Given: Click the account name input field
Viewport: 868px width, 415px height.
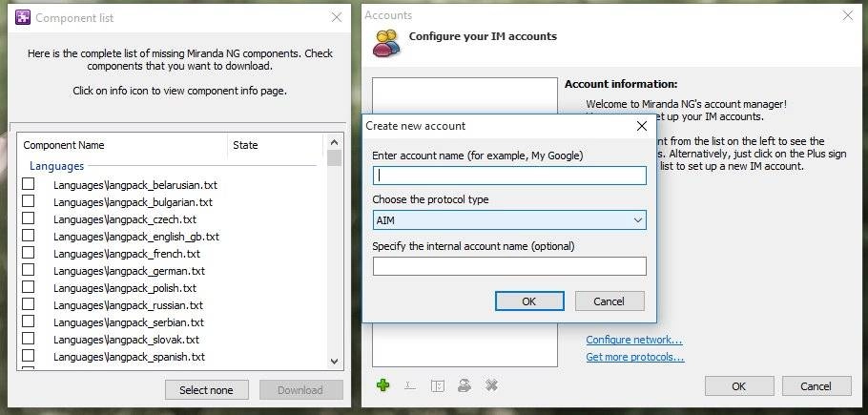Looking at the screenshot, I should [509, 176].
